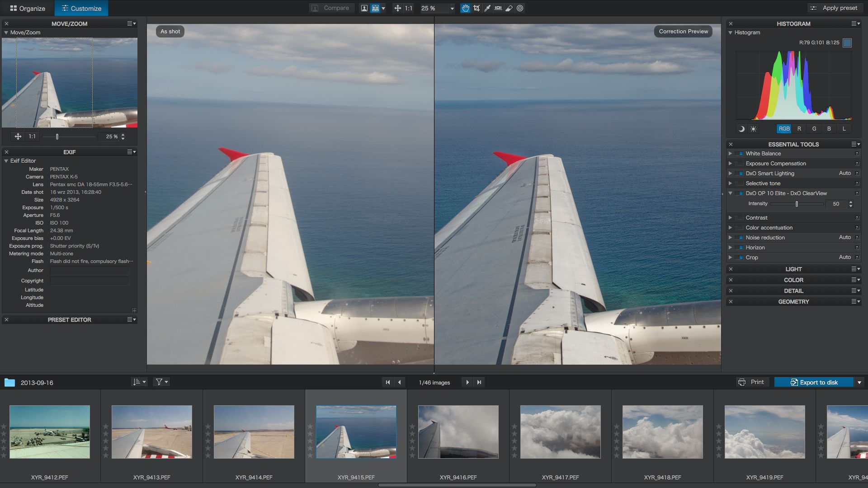Switch to the Organize tab
The image size is (868, 488).
coord(28,8)
